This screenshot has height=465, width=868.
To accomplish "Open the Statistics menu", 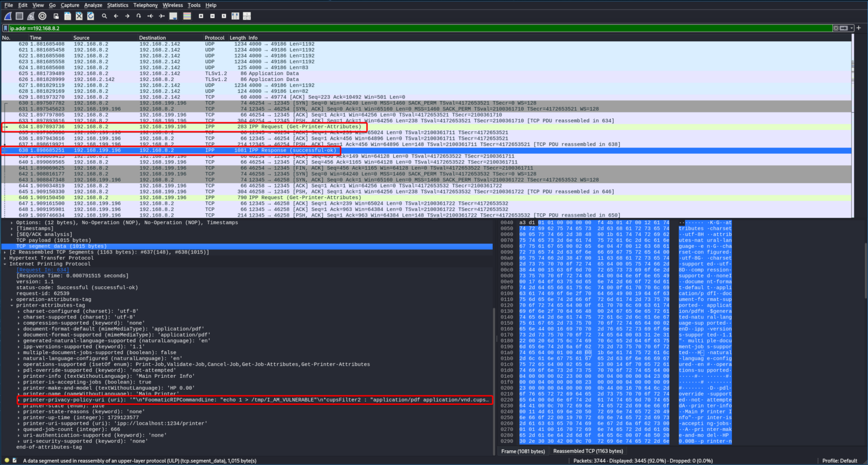I will [x=118, y=5].
